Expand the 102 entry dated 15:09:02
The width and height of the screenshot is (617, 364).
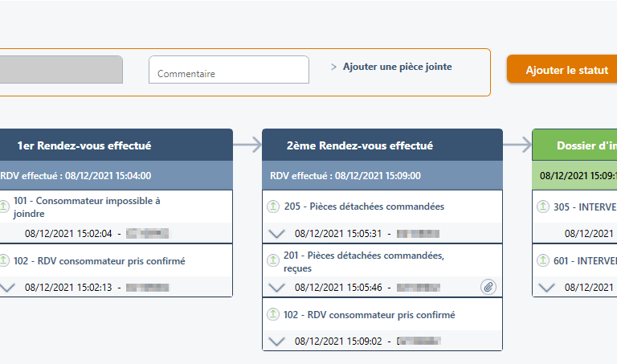[276, 342]
